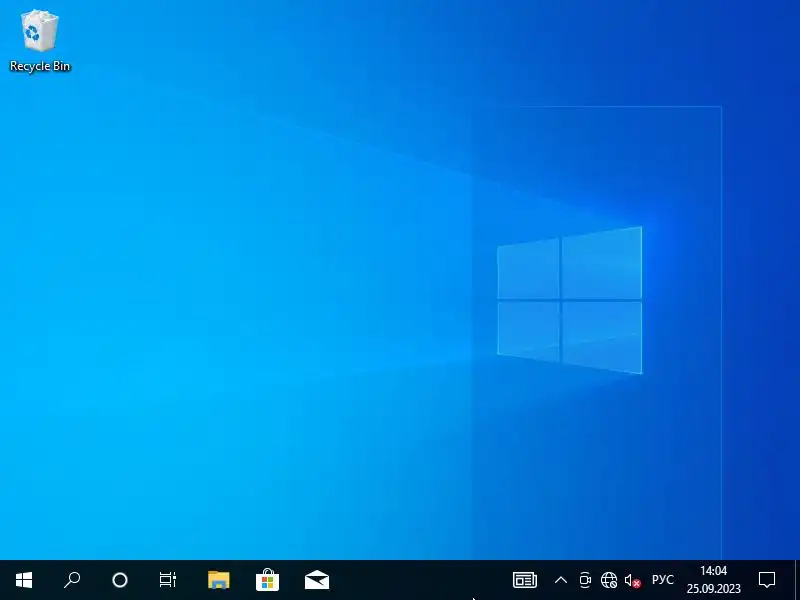Open the muted volume speaker icon
The image size is (800, 600).
[633, 580]
